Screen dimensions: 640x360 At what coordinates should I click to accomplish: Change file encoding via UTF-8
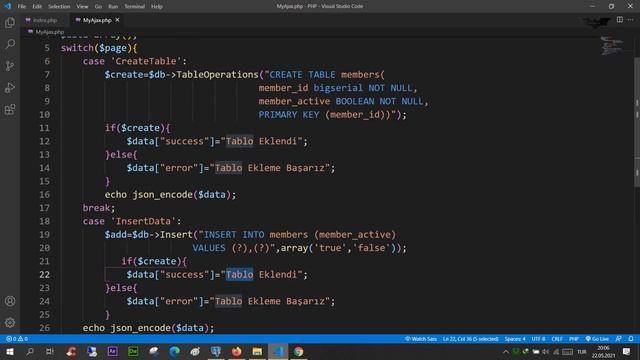pos(538,339)
